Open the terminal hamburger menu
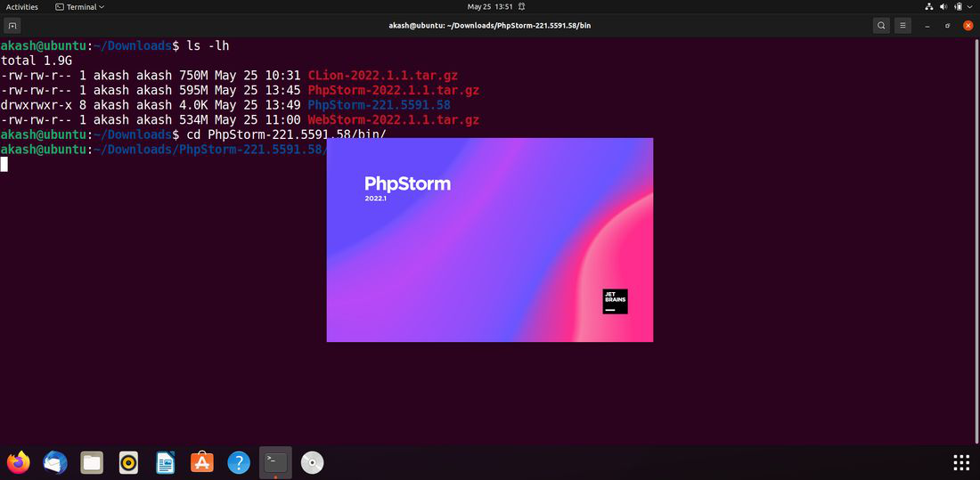The height and width of the screenshot is (480, 980). tap(902, 26)
